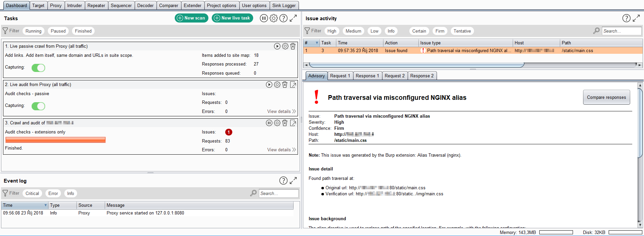
Task: Open Tasks panel settings gear
Action: coord(274,18)
